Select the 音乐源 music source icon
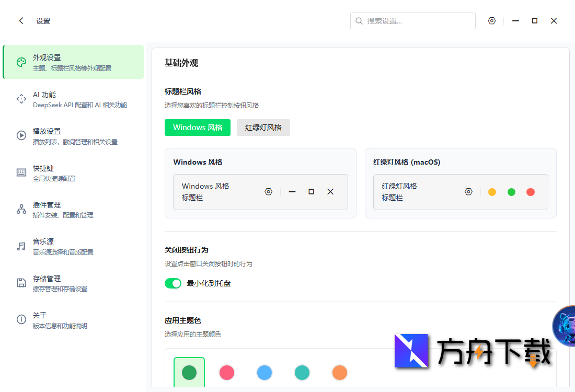 tap(21, 246)
